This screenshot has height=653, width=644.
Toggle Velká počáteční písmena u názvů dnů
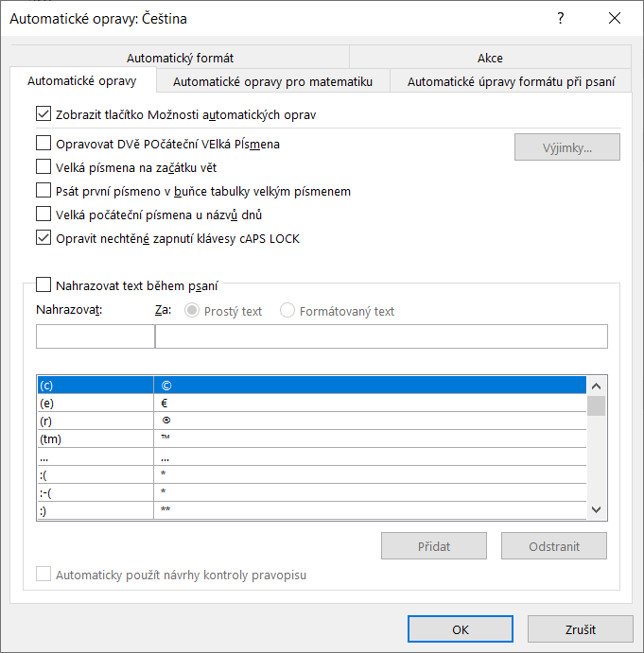[x=44, y=215]
